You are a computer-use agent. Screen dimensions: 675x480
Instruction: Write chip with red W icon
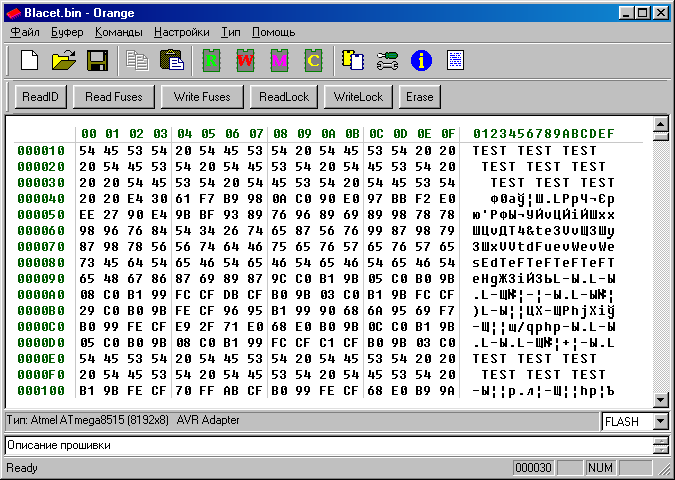pos(245,60)
